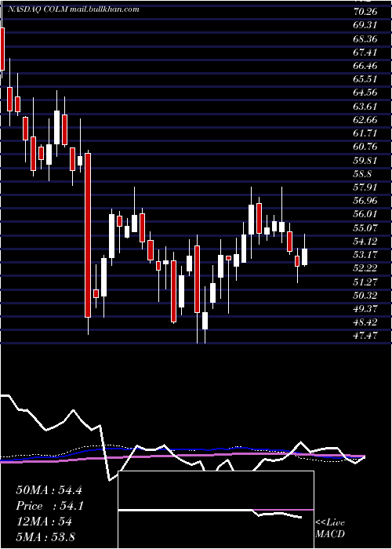This screenshot has width=392, height=549.
Task: Click the 60.76 price axis label
Action: (x=365, y=147)
